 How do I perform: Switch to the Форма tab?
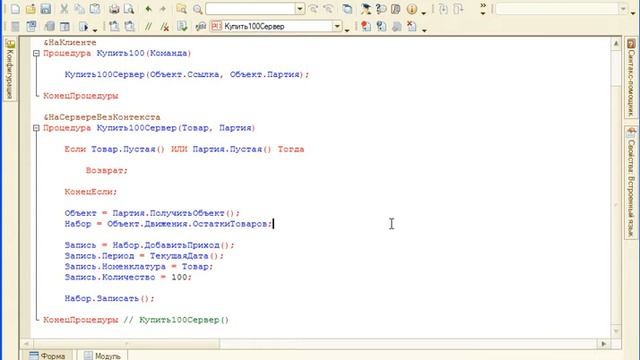point(47,356)
